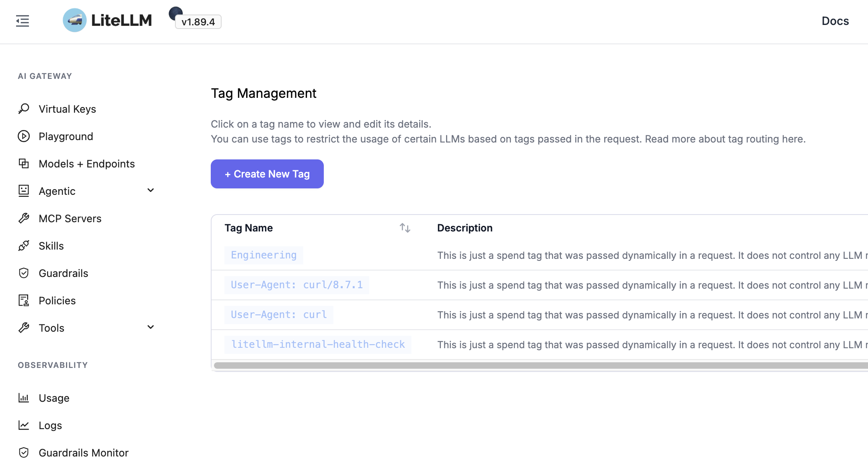868x475 pixels.
Task: Click the description of the User-Agent: curl/8.7.1 row
Action: (x=652, y=285)
